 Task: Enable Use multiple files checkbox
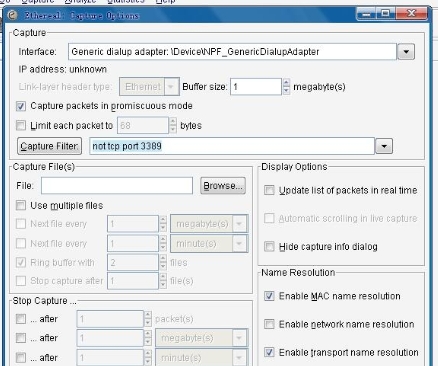click(21, 205)
